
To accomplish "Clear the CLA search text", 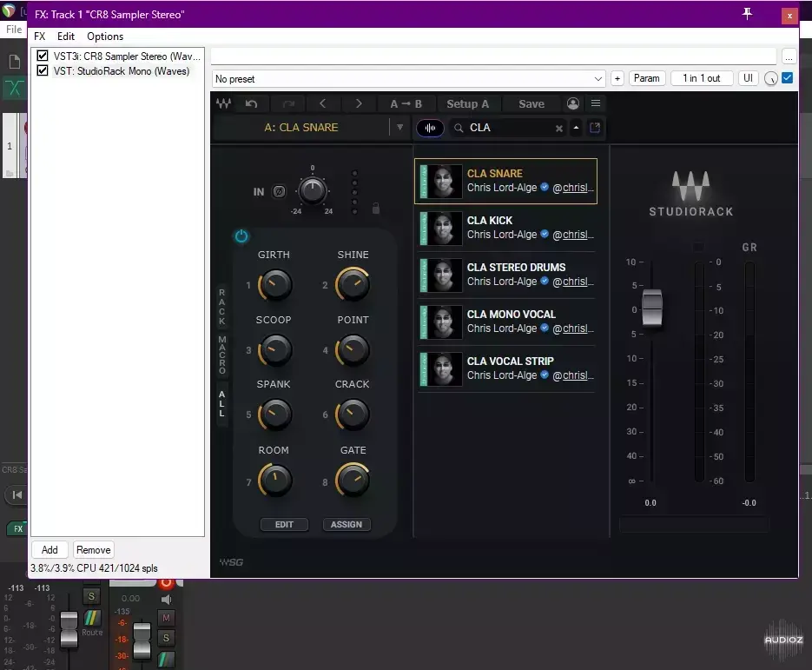I will pos(559,129).
